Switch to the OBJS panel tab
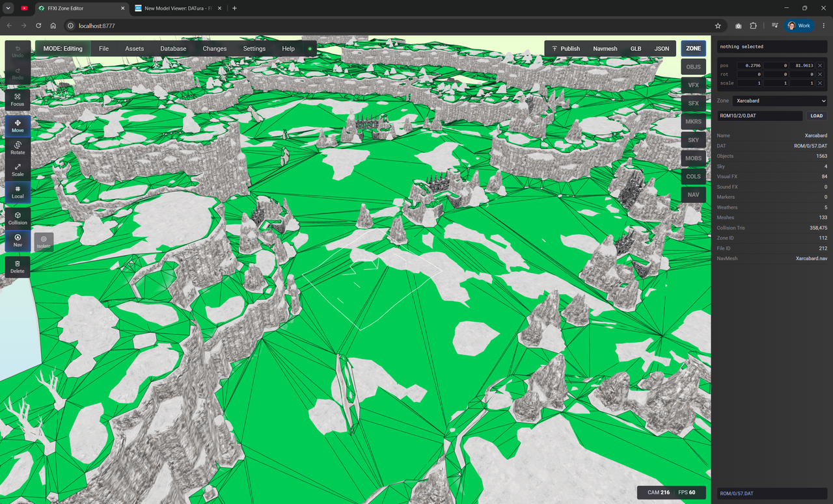 pyautogui.click(x=694, y=67)
